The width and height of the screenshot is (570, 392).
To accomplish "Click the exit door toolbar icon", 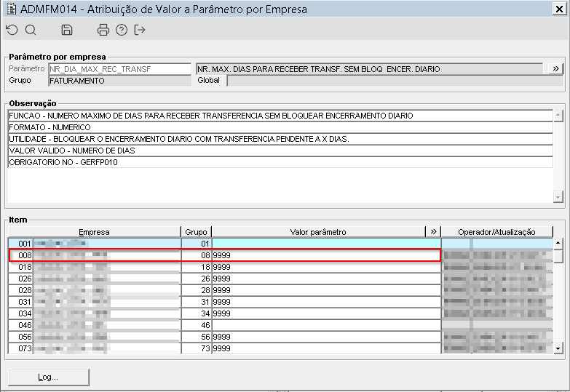I will (x=140, y=30).
